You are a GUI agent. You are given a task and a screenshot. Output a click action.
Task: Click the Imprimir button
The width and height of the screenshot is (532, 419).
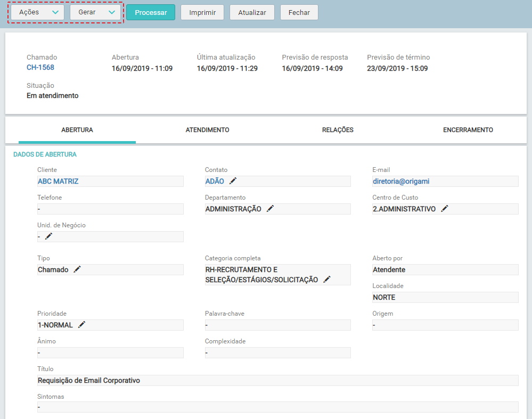(202, 13)
